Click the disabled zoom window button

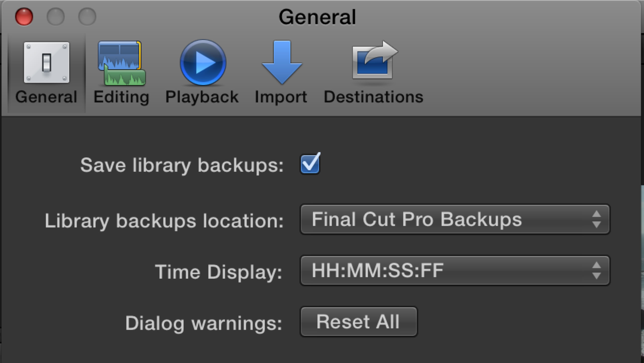click(x=87, y=17)
